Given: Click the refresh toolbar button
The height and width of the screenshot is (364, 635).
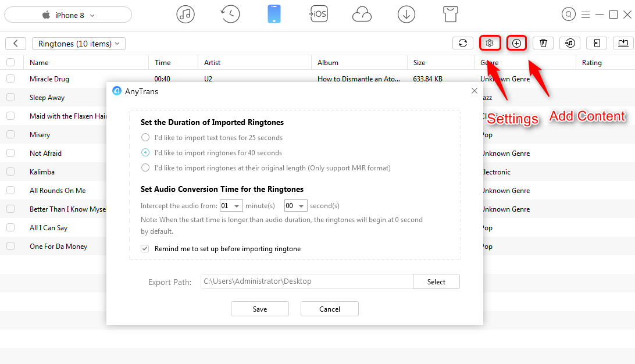Looking at the screenshot, I should coord(463,44).
